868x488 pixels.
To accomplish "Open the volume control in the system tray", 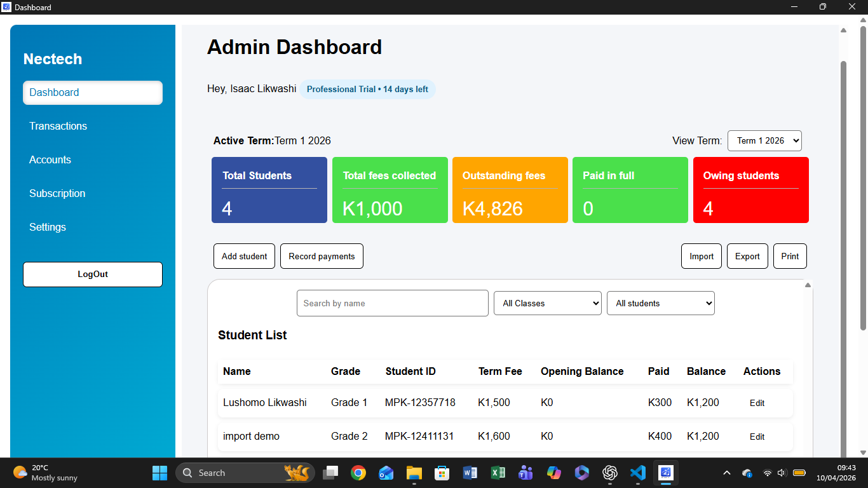I will [x=781, y=473].
